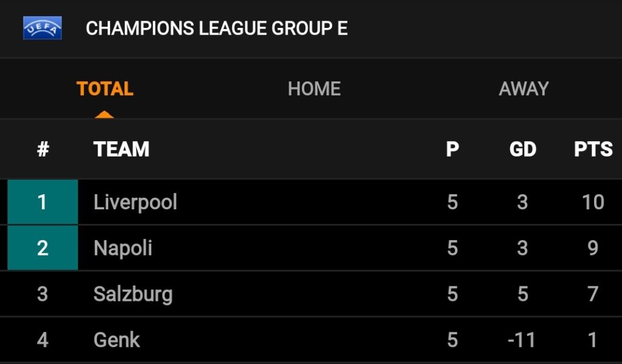Viewport: 622px width, 364px height.
Task: Switch to the AWAY standings tab
Action: [524, 89]
